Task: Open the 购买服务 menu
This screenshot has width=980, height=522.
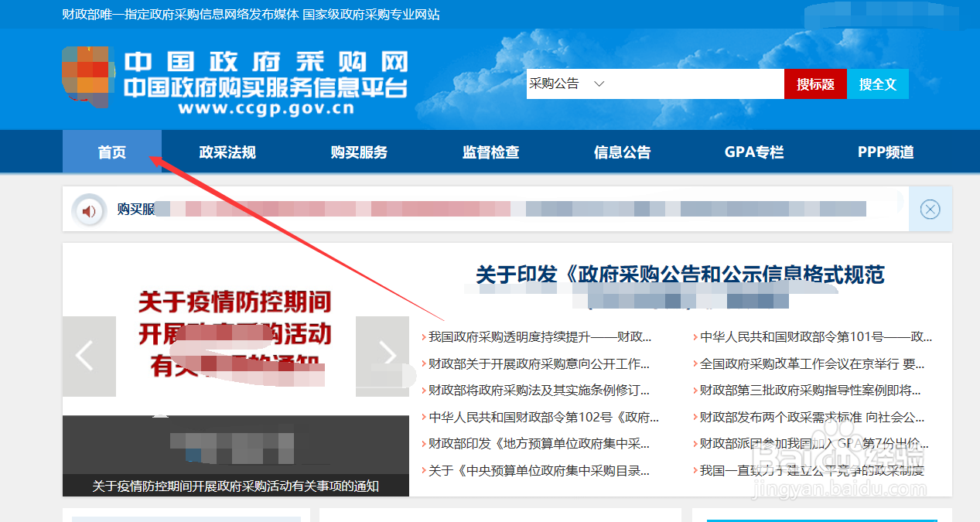Action: click(x=359, y=152)
